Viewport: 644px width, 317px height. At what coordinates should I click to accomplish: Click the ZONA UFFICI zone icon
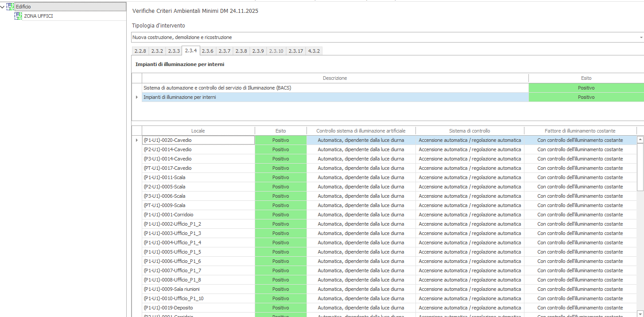tap(18, 16)
